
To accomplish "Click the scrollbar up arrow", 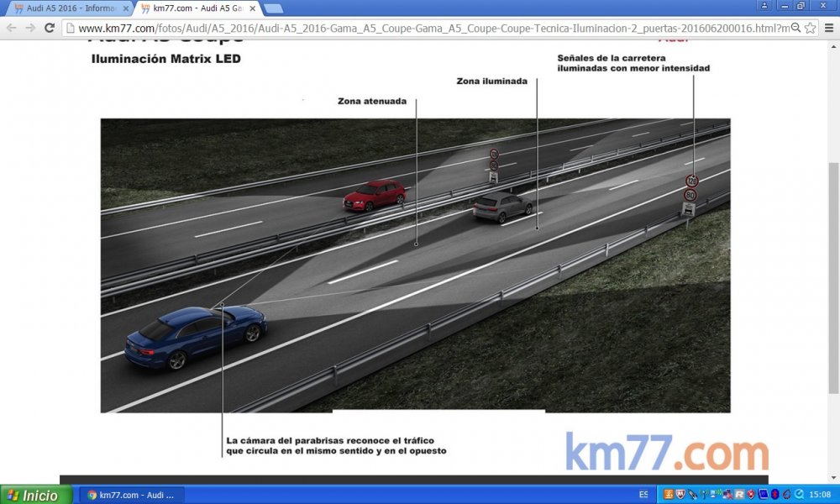I will (x=833, y=46).
